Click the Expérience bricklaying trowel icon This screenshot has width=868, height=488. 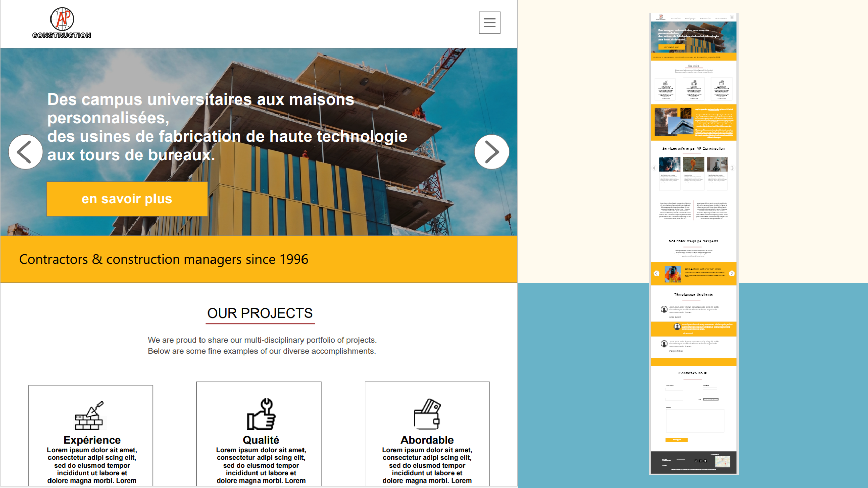[89, 415]
